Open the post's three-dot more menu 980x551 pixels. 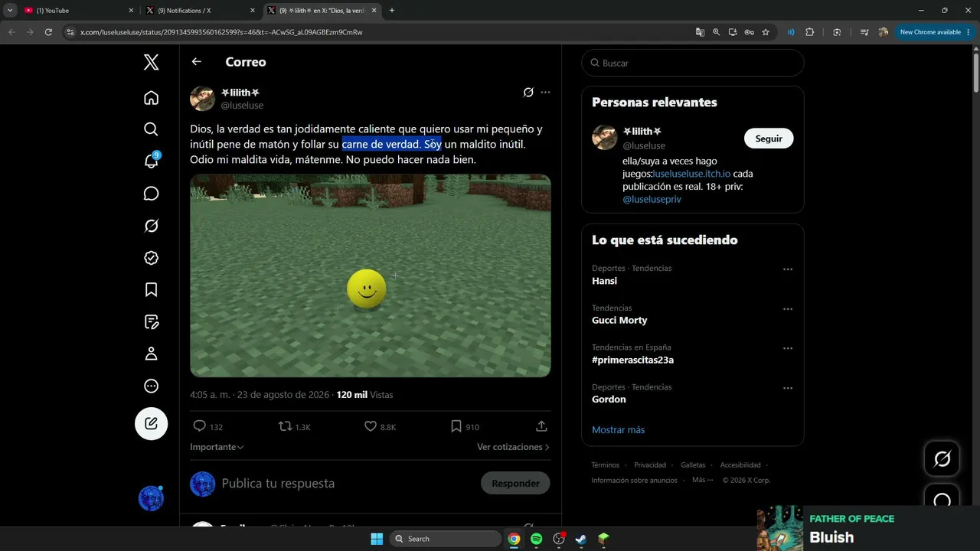click(545, 93)
